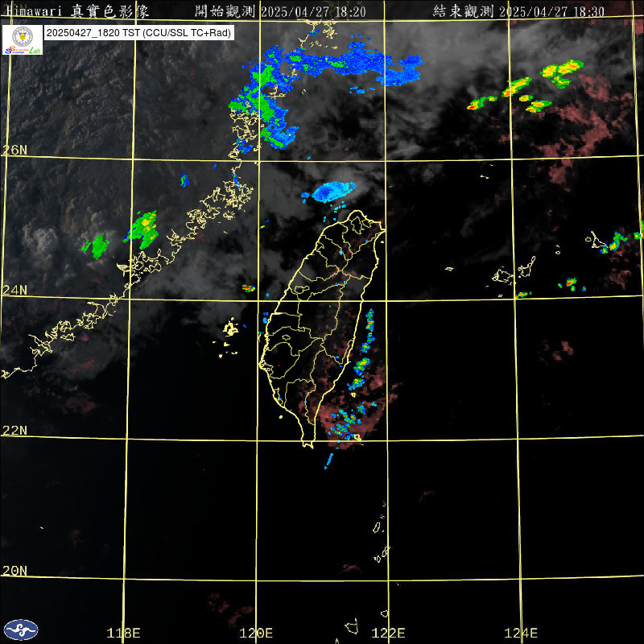Viewport: 644px width, 644px height.
Task: Click the '26N' latitude label
Action: click(14, 150)
